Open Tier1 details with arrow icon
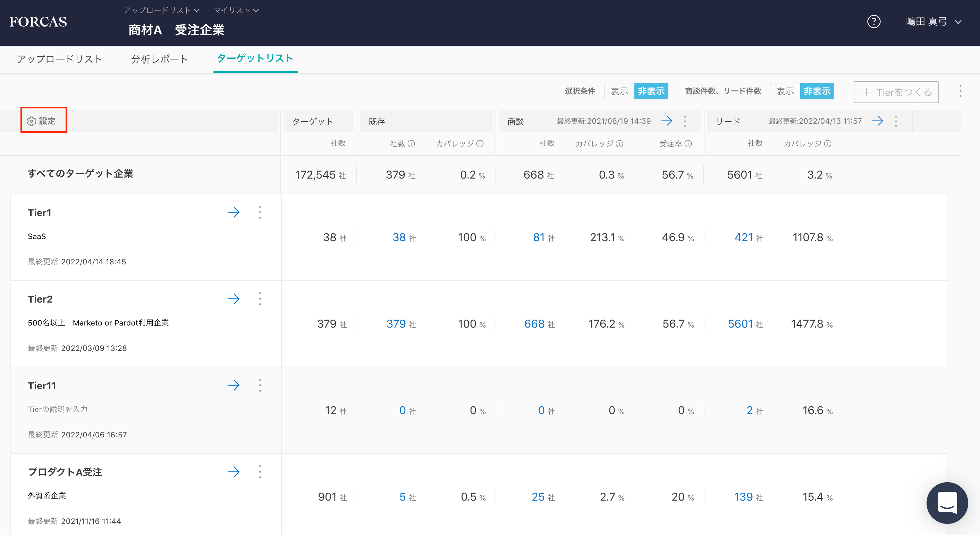 233,212
